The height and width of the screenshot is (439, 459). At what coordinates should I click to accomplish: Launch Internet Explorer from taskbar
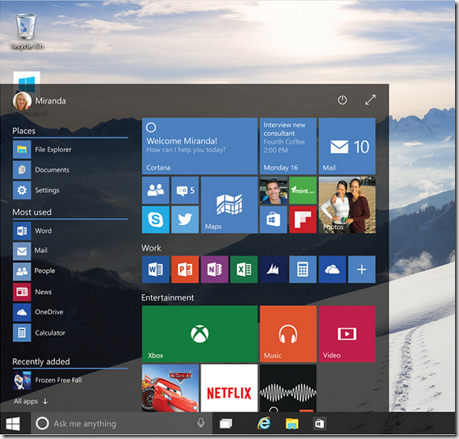[264, 424]
